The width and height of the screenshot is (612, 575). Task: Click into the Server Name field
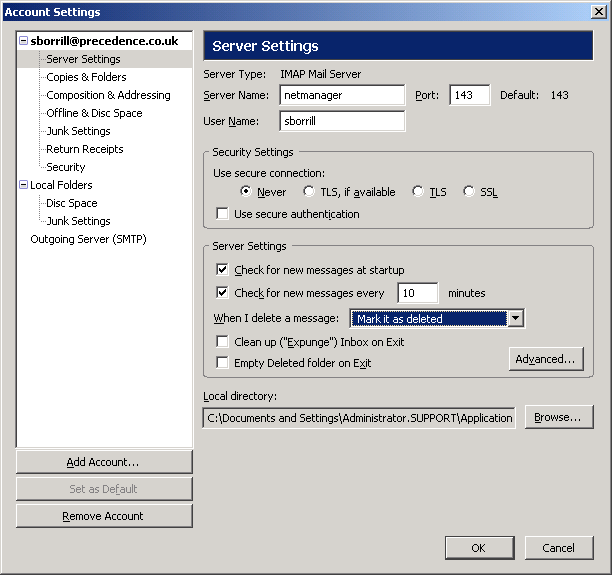[342, 95]
